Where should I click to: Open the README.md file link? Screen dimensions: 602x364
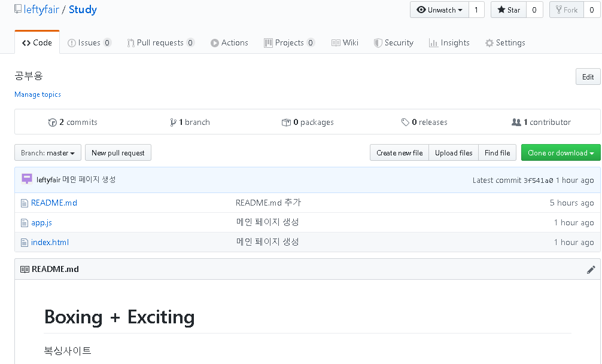click(54, 203)
